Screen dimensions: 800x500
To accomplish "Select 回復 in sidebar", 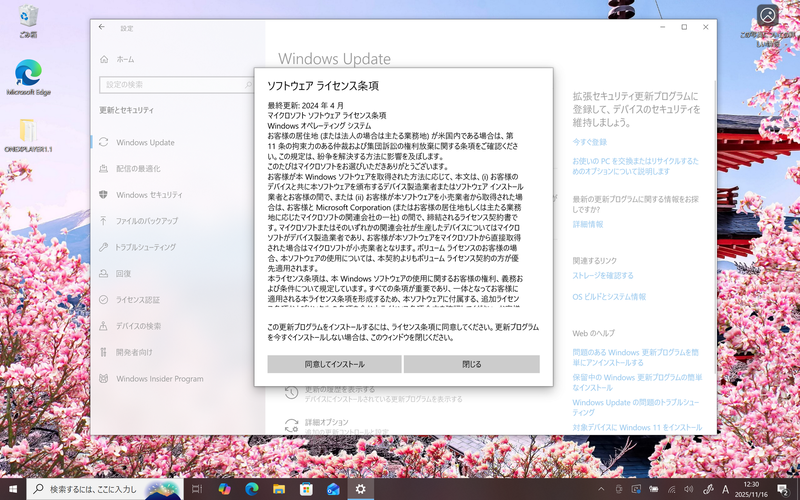I will tap(123, 273).
